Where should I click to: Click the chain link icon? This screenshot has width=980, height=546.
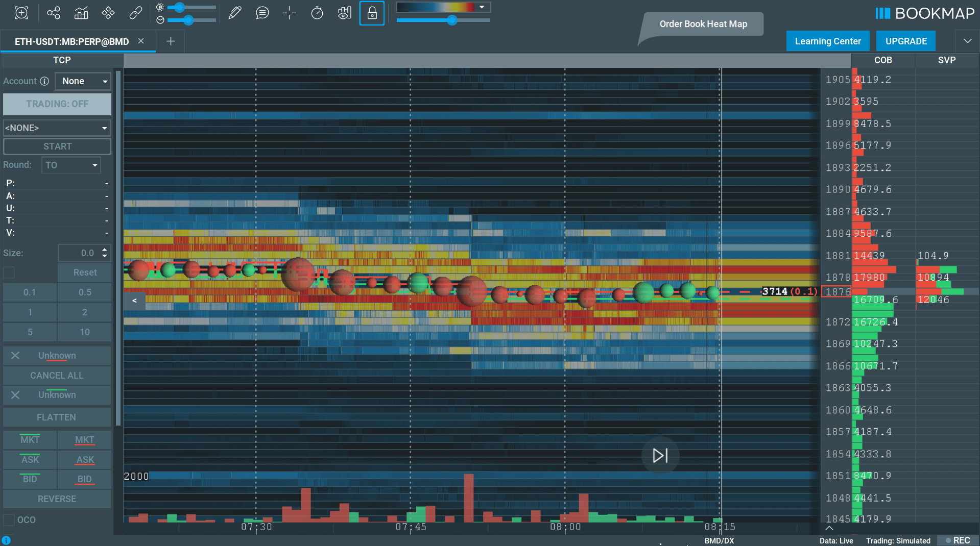pos(136,13)
